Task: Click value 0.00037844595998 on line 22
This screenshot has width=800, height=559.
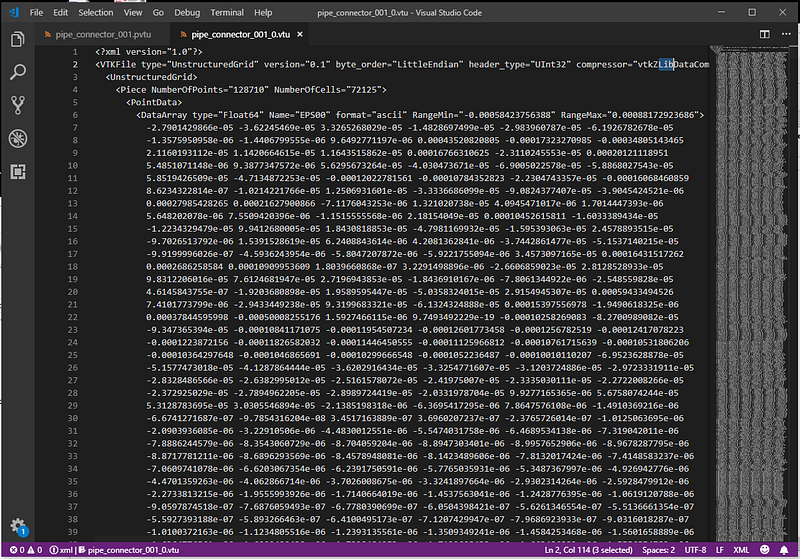Action: (187, 317)
